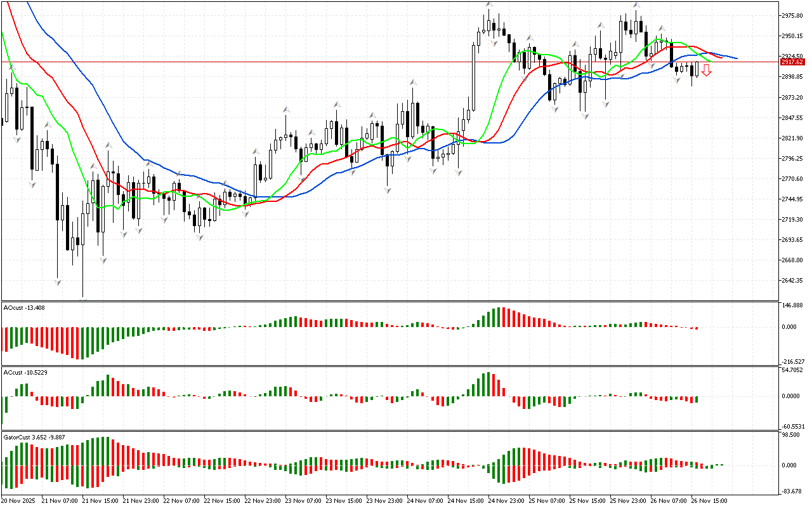The height and width of the screenshot is (508, 812).
Task: Click the 2975.80 price scale label
Action: (793, 15)
